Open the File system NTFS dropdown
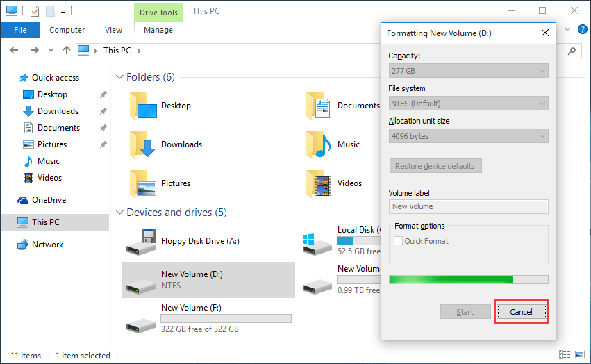Image resolution: width=591 pixels, height=364 pixels. click(x=468, y=104)
